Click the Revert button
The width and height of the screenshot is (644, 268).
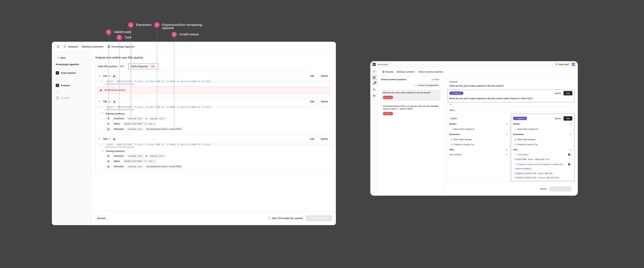tap(543, 189)
